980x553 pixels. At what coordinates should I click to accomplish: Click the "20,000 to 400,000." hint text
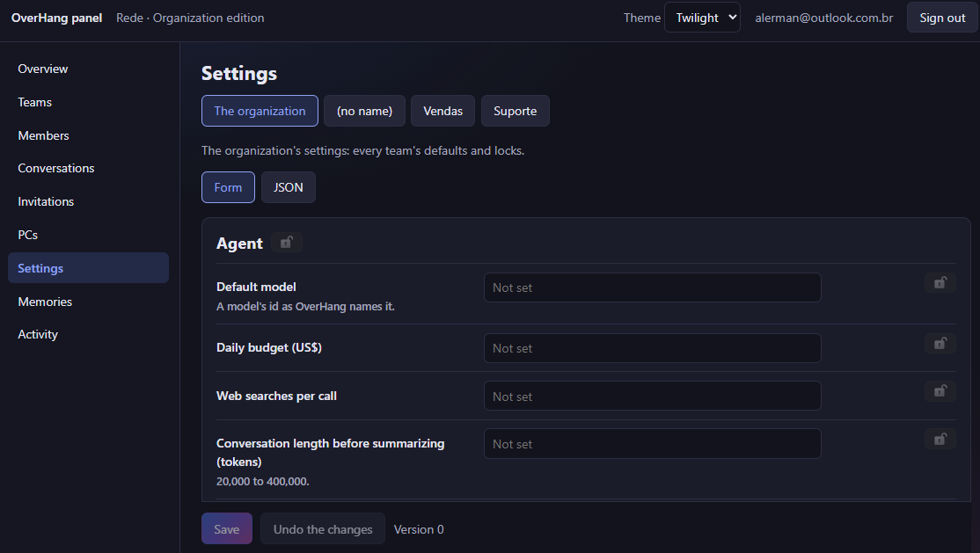click(262, 481)
